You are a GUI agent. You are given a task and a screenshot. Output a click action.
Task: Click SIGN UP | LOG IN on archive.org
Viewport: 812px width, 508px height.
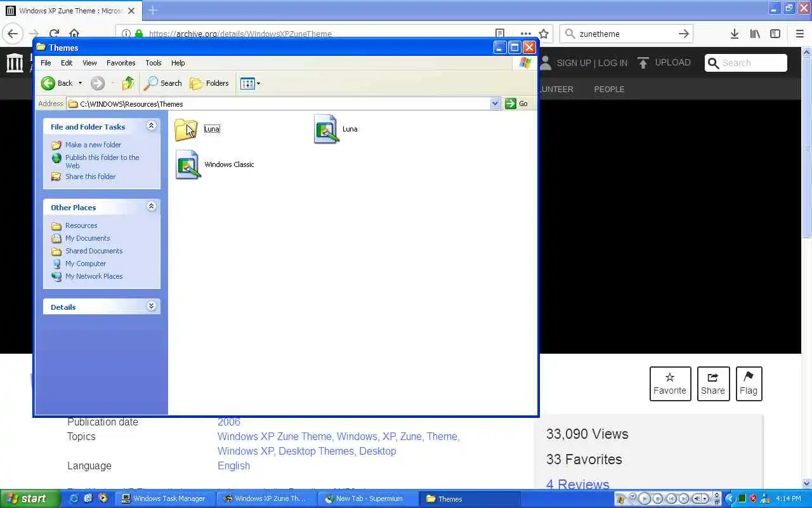coord(592,63)
